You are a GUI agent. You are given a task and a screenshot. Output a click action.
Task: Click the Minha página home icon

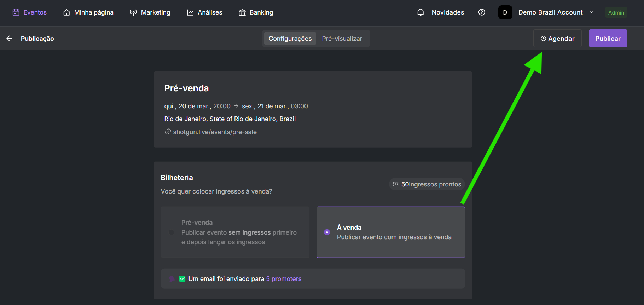click(66, 12)
